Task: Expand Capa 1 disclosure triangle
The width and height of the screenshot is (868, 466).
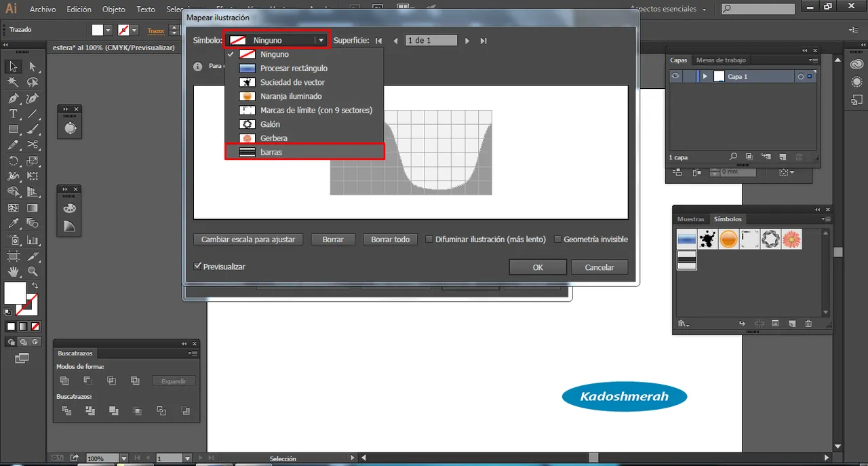Action: click(705, 77)
